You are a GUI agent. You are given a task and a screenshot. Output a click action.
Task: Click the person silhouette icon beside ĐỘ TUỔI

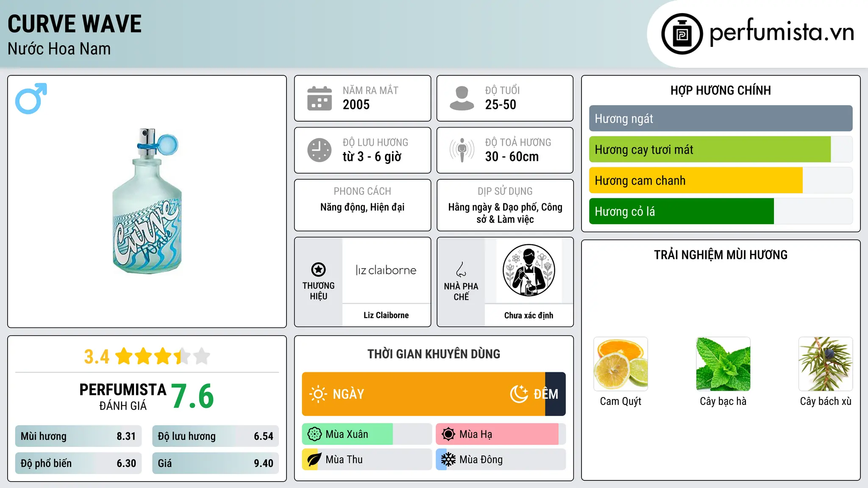click(x=462, y=98)
